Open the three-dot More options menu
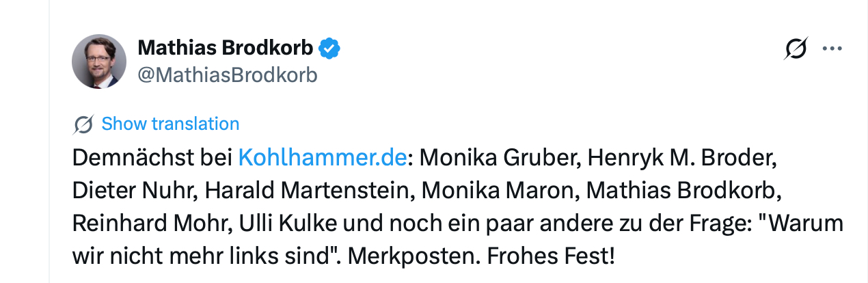 (832, 49)
